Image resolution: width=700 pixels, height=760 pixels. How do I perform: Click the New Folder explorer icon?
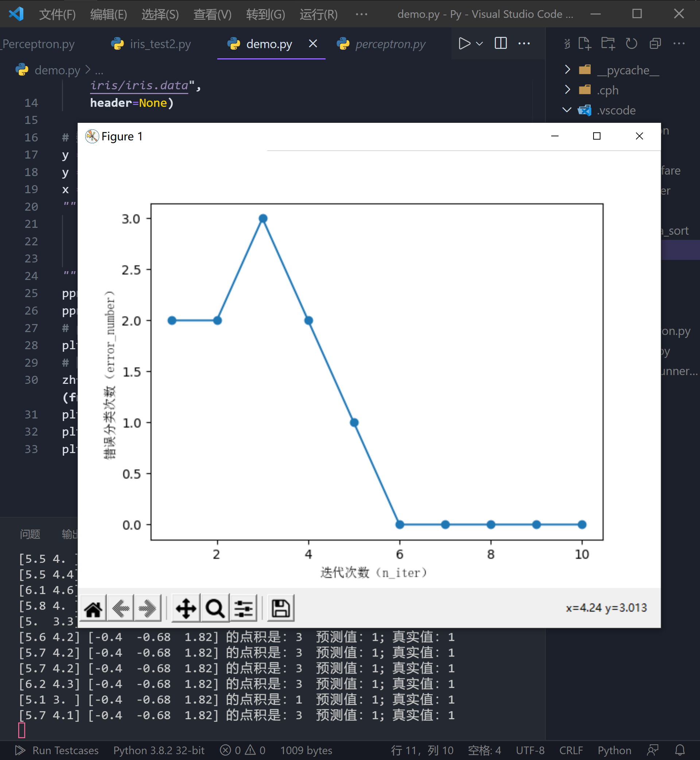[x=608, y=43]
